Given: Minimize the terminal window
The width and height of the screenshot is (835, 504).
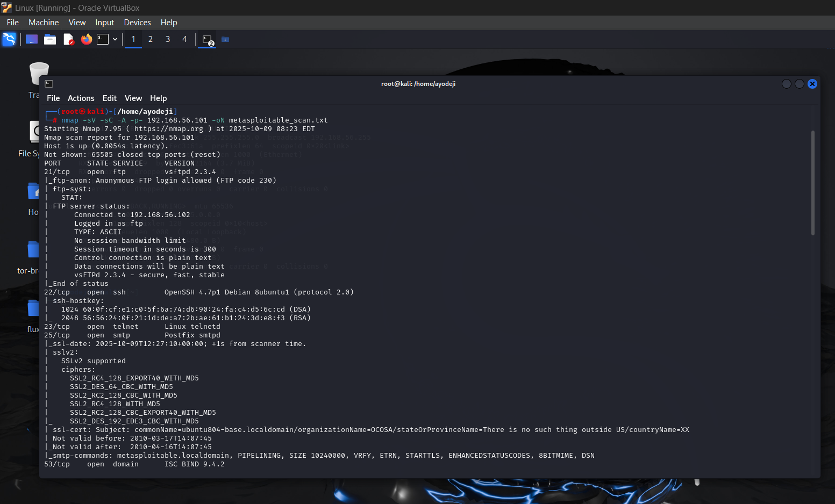Looking at the screenshot, I should (787, 84).
